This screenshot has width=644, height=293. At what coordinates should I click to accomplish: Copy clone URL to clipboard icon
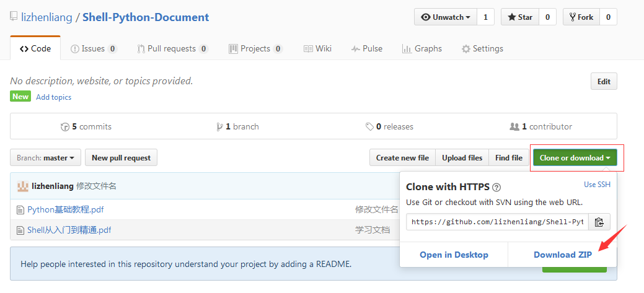(599, 222)
